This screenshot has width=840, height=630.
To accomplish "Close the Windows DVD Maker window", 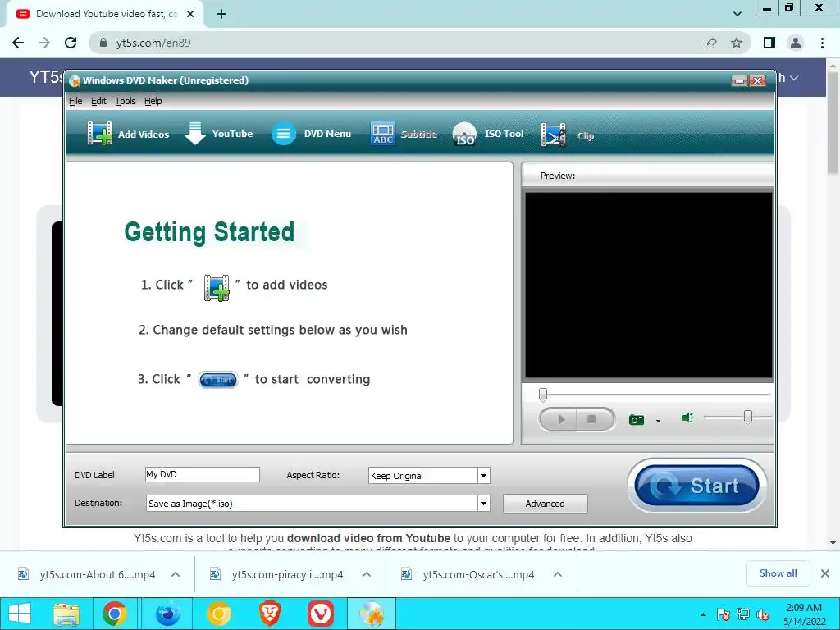I will click(x=757, y=81).
